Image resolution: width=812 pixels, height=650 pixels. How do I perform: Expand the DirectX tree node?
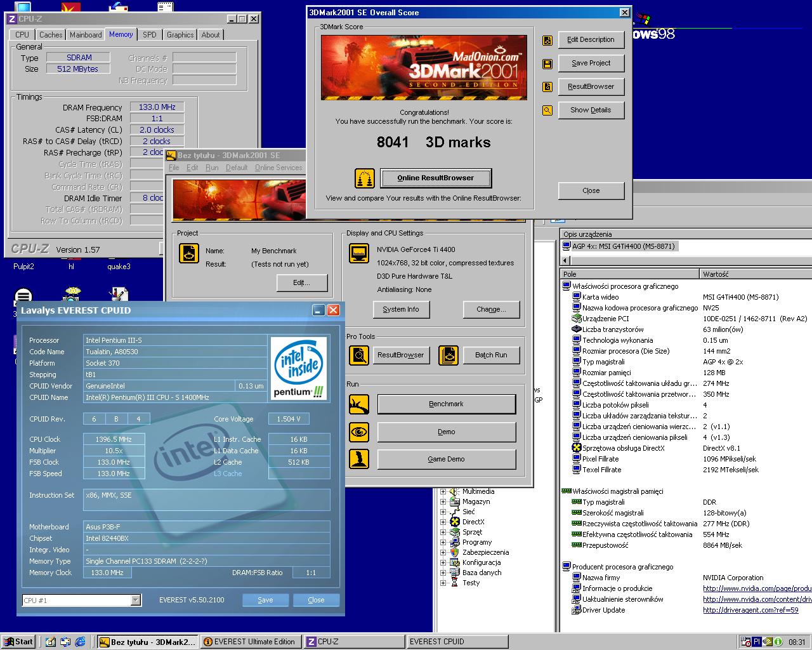coord(443,522)
